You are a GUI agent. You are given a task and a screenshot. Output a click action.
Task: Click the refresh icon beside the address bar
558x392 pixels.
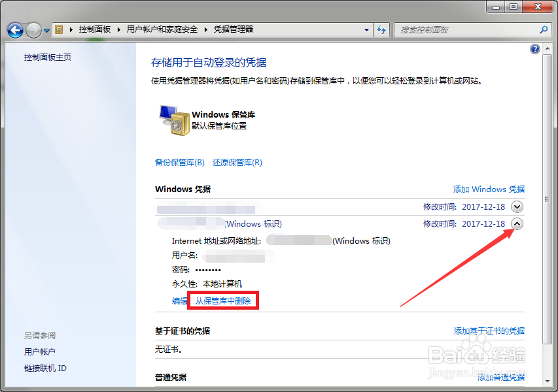pos(381,29)
